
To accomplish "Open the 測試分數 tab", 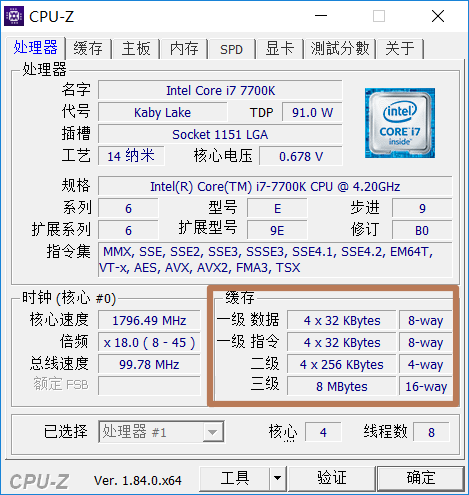I will point(340,49).
